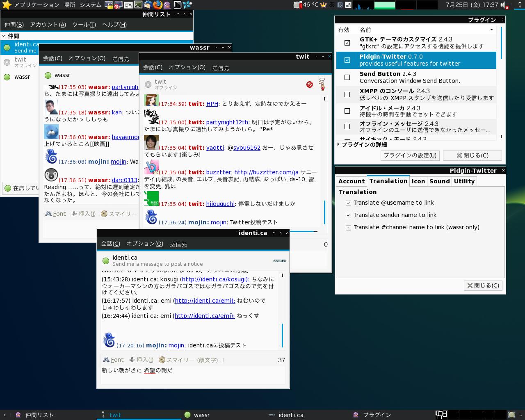Collapse the 仲間 group in buddy list
The image size is (525, 420).
[x=4, y=36]
